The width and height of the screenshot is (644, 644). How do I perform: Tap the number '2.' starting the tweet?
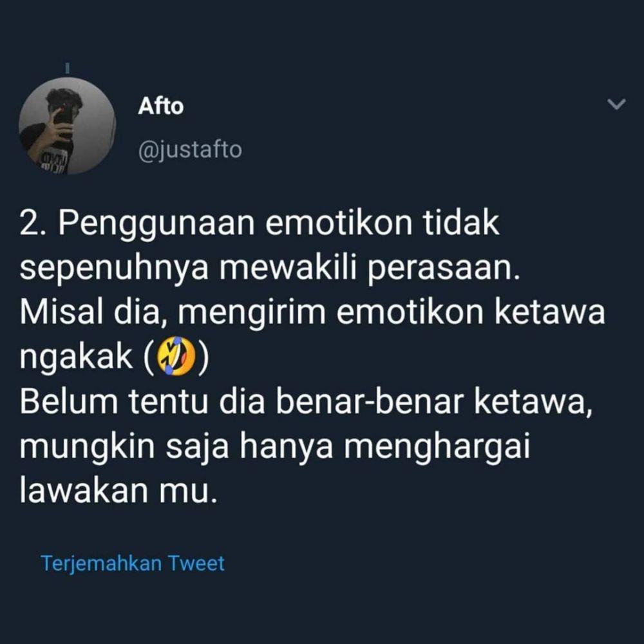pos(35,224)
